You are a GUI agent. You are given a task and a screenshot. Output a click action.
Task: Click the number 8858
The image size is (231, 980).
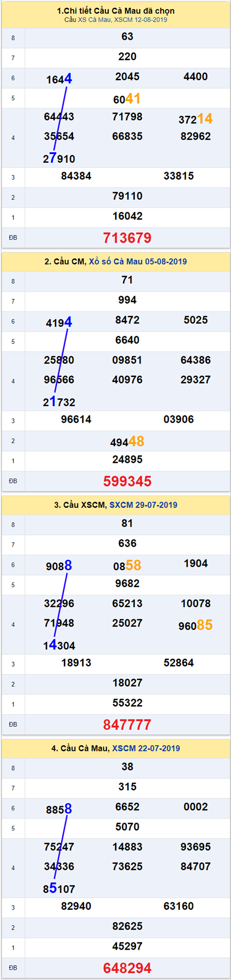[59, 809]
